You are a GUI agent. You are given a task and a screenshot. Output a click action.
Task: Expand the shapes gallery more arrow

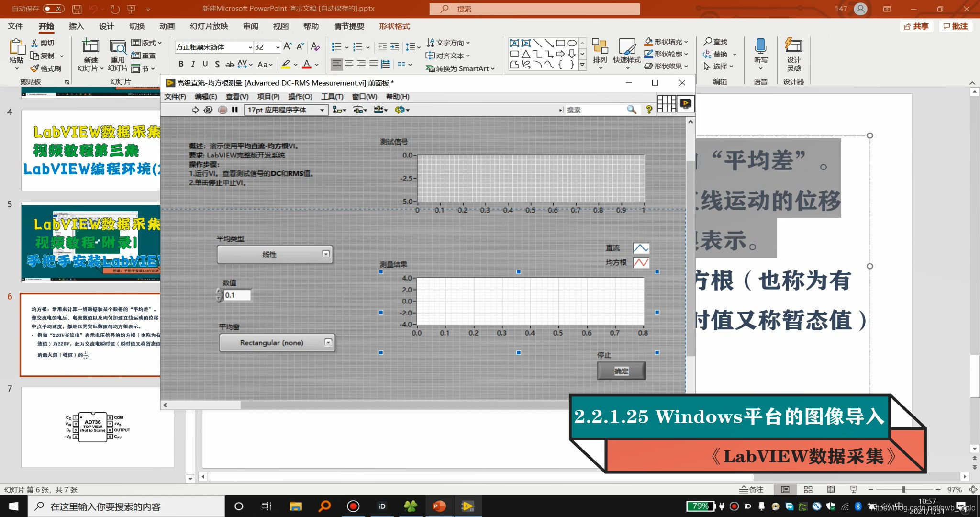(x=582, y=64)
